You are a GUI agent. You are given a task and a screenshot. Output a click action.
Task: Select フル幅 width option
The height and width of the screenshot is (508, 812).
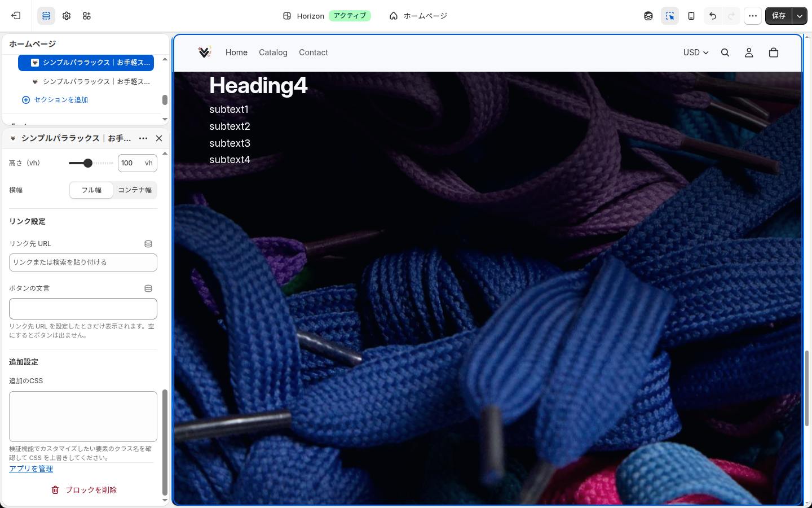tap(91, 190)
